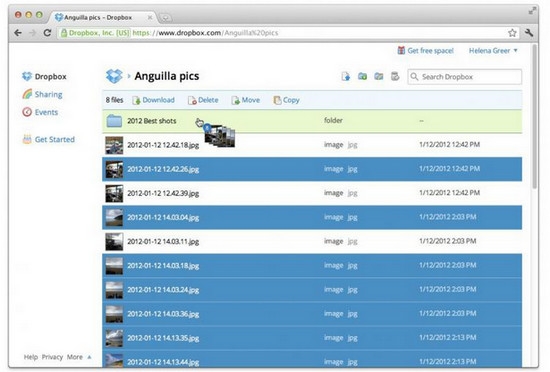The width and height of the screenshot is (550, 372).
Task: Click the Move action
Action: (x=246, y=100)
